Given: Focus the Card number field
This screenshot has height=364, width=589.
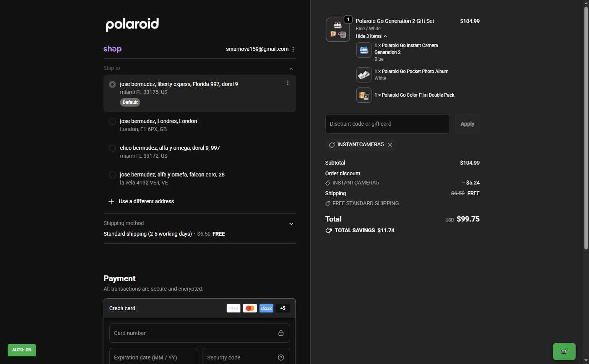Looking at the screenshot, I should point(200,333).
